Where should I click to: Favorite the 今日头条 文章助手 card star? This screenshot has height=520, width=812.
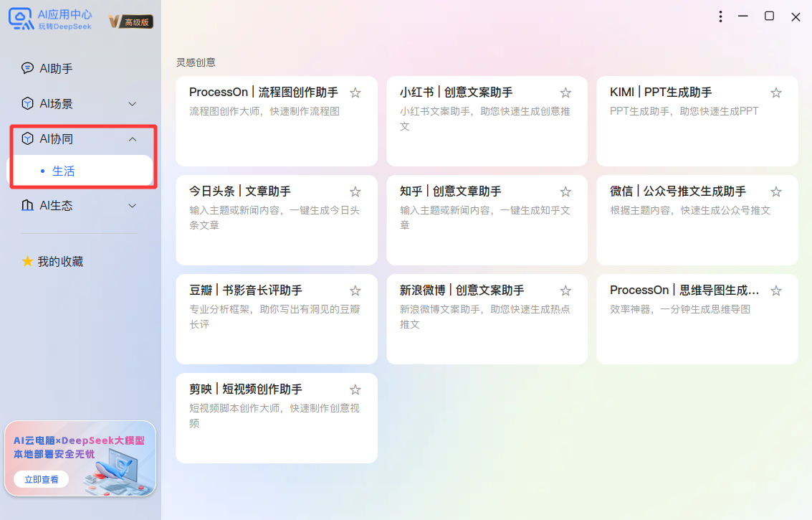tap(355, 192)
